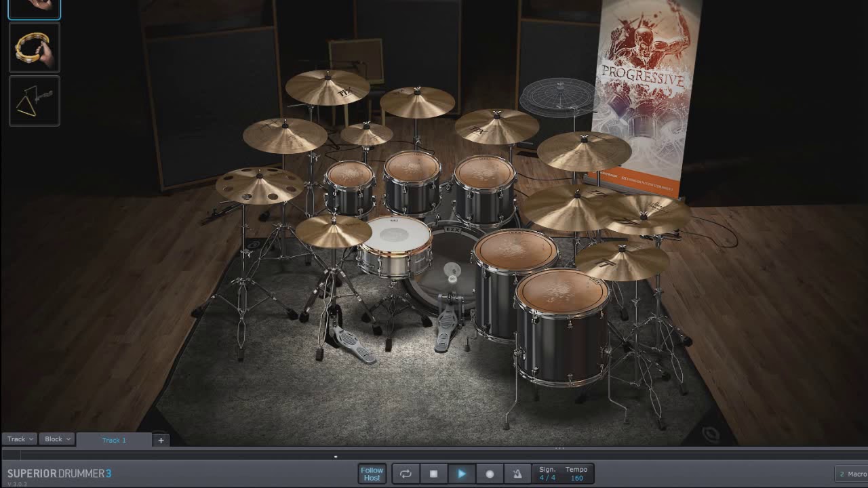Hit the crash cymbal above the hole cymbal
The width and height of the screenshot is (868, 488).
pyautogui.click(x=285, y=135)
